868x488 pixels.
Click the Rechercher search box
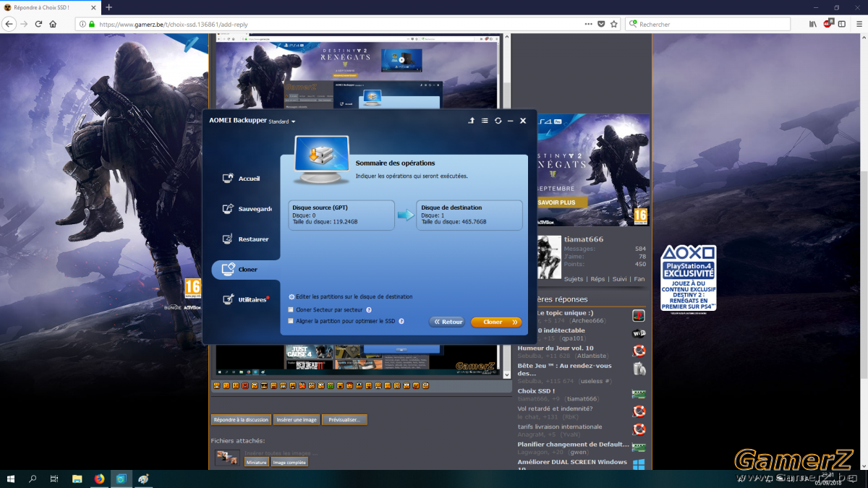point(707,24)
